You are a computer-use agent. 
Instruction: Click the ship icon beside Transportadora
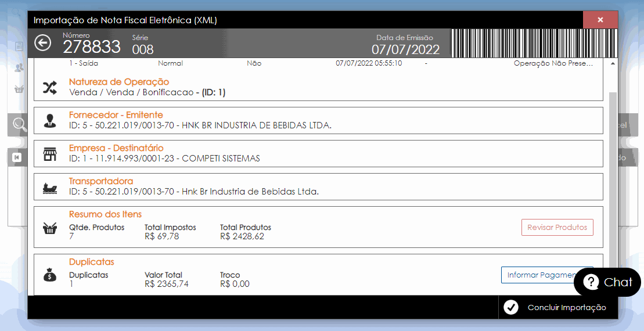tap(50, 188)
